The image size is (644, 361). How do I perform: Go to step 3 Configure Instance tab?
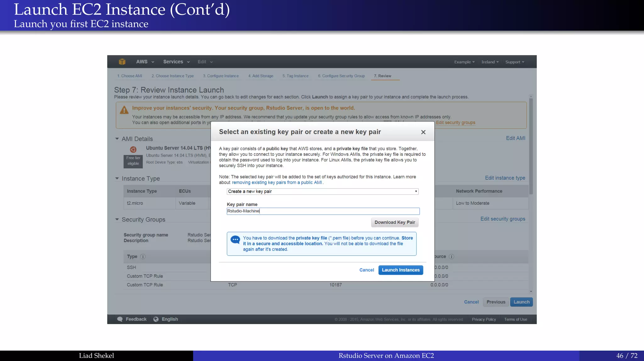(x=221, y=76)
